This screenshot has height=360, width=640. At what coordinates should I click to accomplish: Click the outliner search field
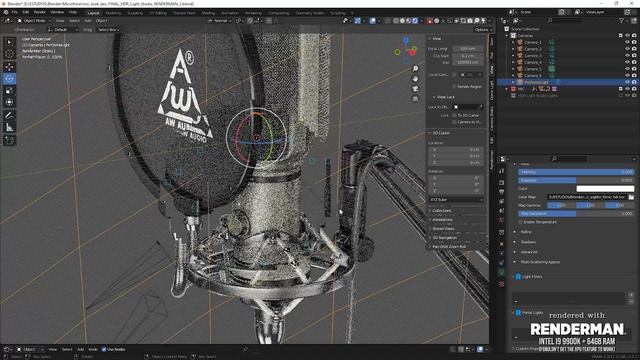point(566,20)
